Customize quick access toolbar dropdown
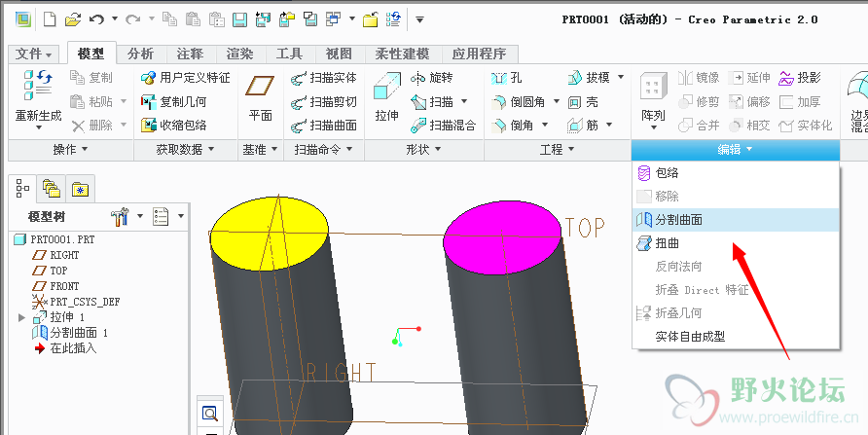The width and height of the screenshot is (868, 435). 419,19
